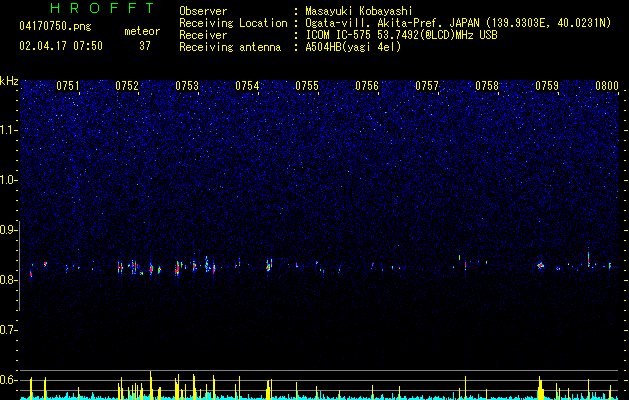Click the meteor count 37
The width and height of the screenshot is (629, 400).
145,46
